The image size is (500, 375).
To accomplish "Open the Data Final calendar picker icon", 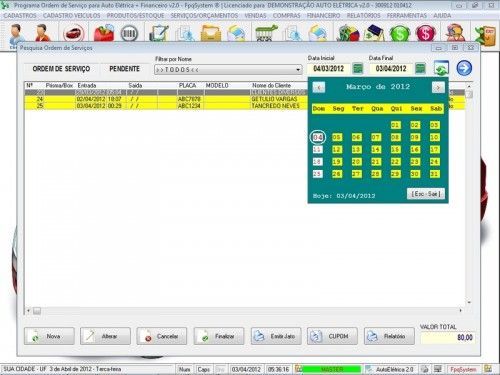I will [420, 69].
